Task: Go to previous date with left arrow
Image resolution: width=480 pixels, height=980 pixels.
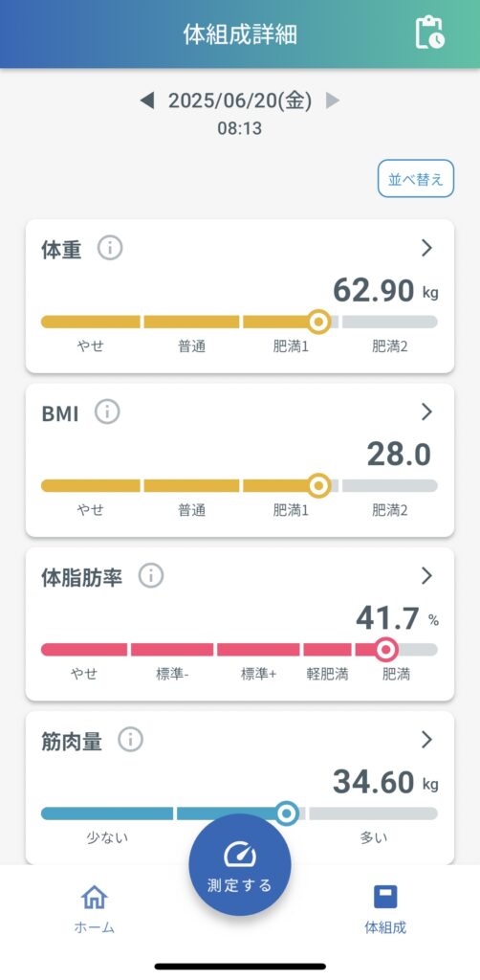Action: click(147, 100)
